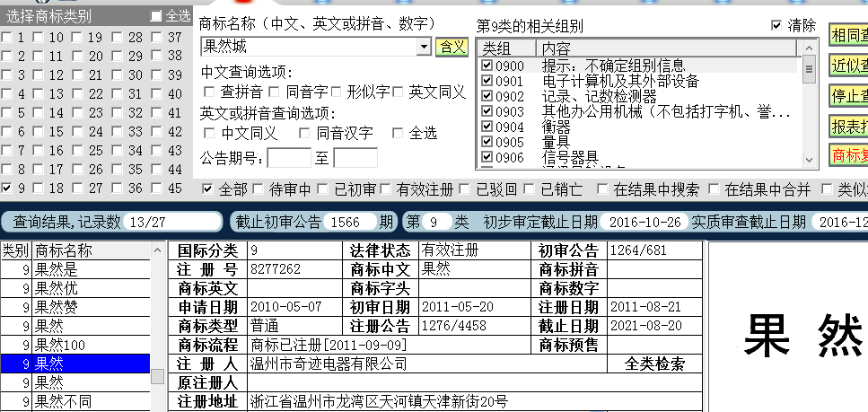Click the 报表打 button
This screenshot has height=412, width=868.
pos(848,127)
